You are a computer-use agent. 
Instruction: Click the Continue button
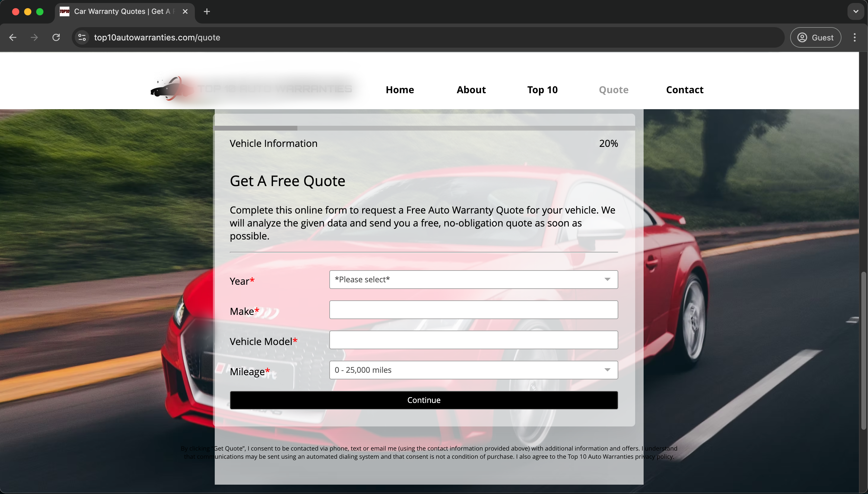(x=424, y=400)
